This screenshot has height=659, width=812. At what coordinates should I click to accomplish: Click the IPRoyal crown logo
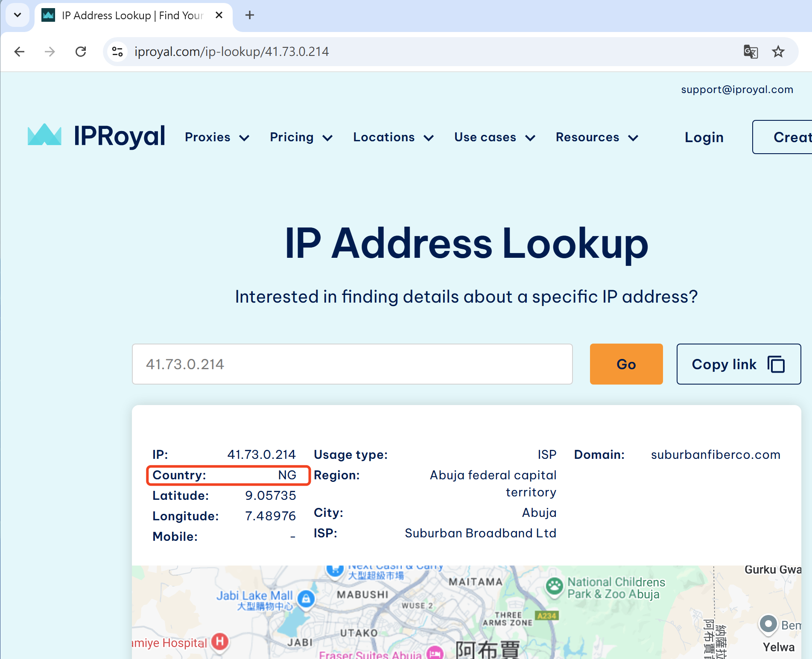click(44, 135)
